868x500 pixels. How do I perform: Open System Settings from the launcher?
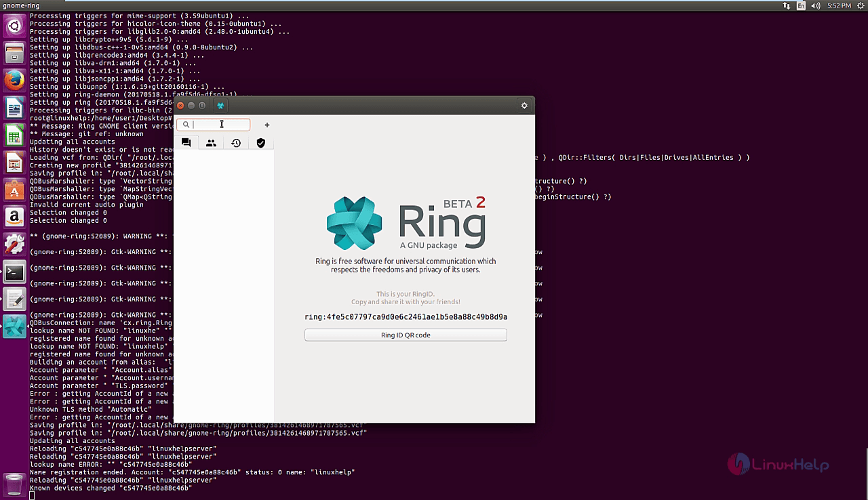coord(15,245)
